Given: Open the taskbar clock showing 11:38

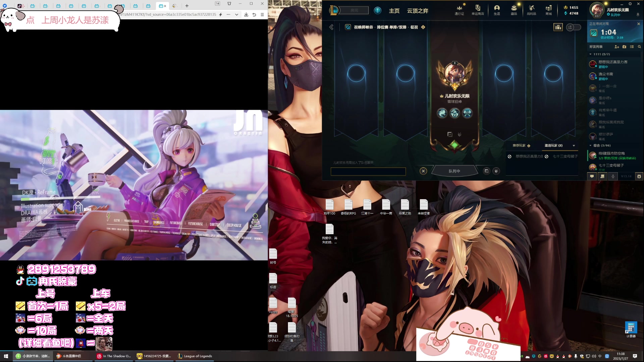Looking at the screenshot, I should pos(621,356).
